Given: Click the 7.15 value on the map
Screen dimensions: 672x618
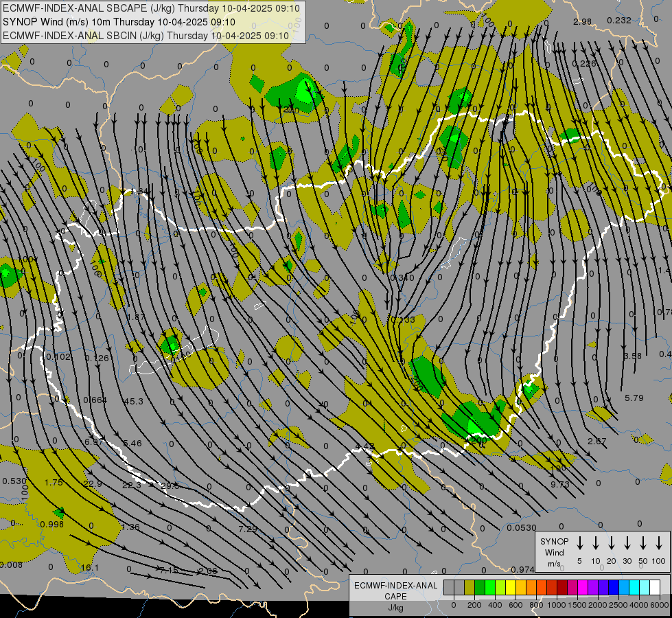Looking at the screenshot, I should coord(169,570).
